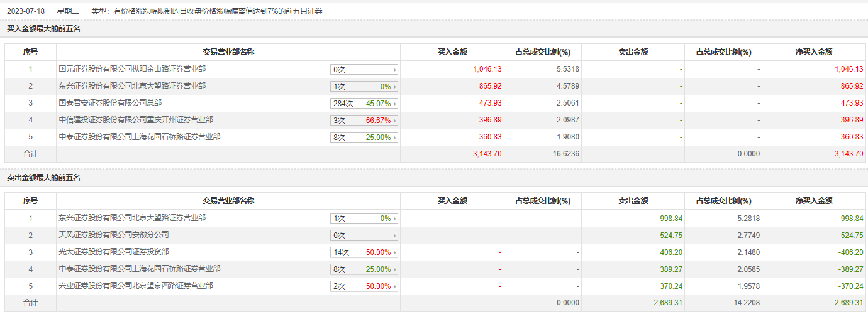
Task: Expand the 0次 box for 天风证券
Action: pyautogui.click(x=364, y=235)
